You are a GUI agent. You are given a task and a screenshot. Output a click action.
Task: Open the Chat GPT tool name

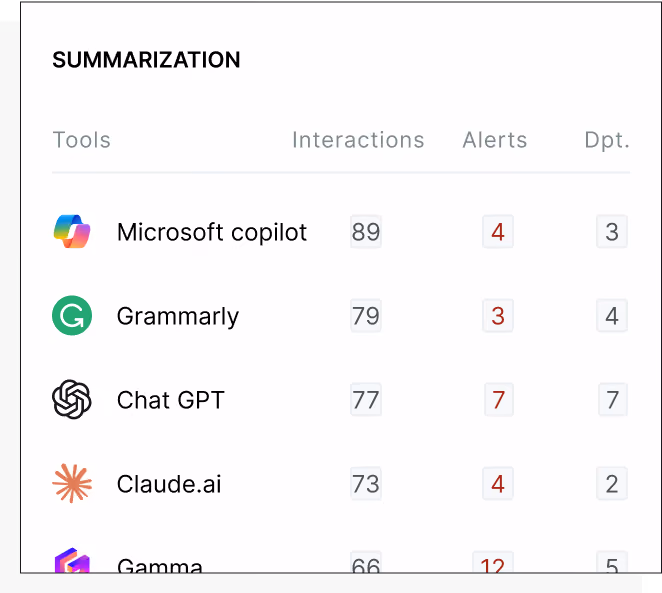(171, 400)
